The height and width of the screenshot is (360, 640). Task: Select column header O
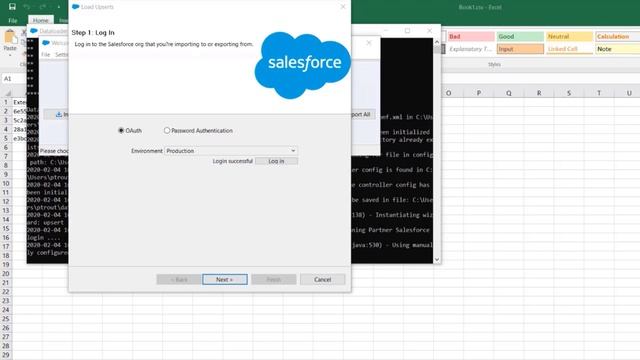coord(449,93)
